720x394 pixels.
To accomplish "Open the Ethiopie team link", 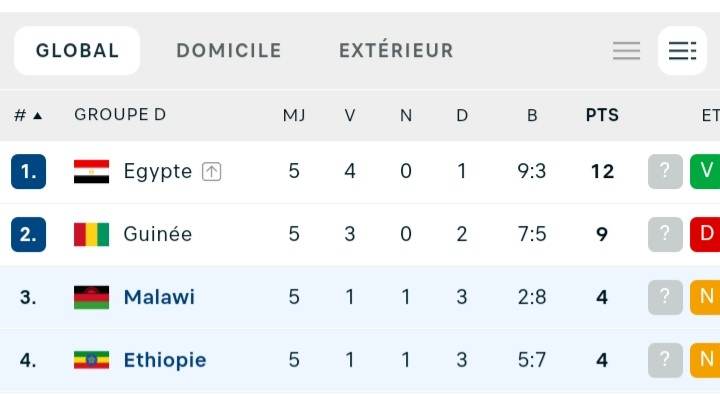I will pyautogui.click(x=165, y=360).
